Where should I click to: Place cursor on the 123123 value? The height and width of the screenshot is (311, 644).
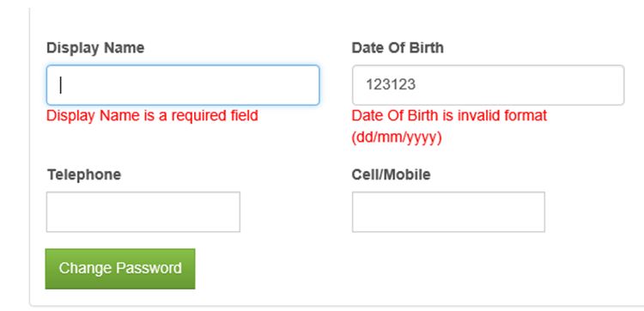[x=391, y=85]
